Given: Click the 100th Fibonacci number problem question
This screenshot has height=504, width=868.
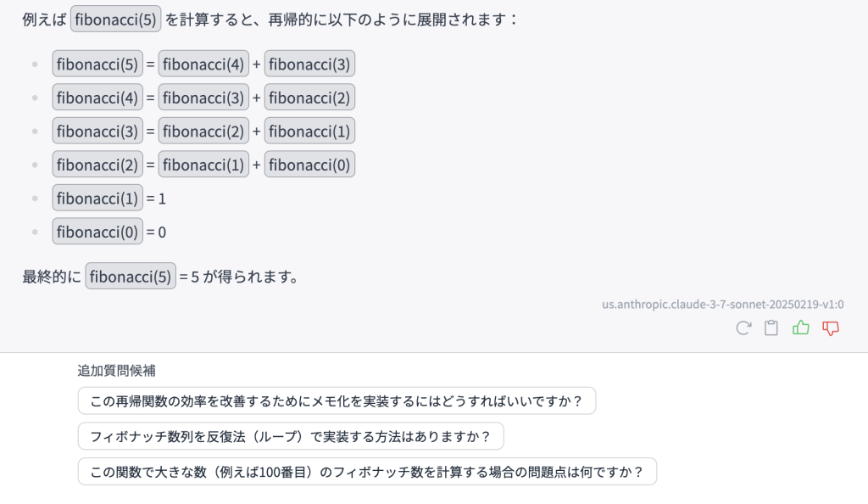Looking at the screenshot, I should click(366, 470).
